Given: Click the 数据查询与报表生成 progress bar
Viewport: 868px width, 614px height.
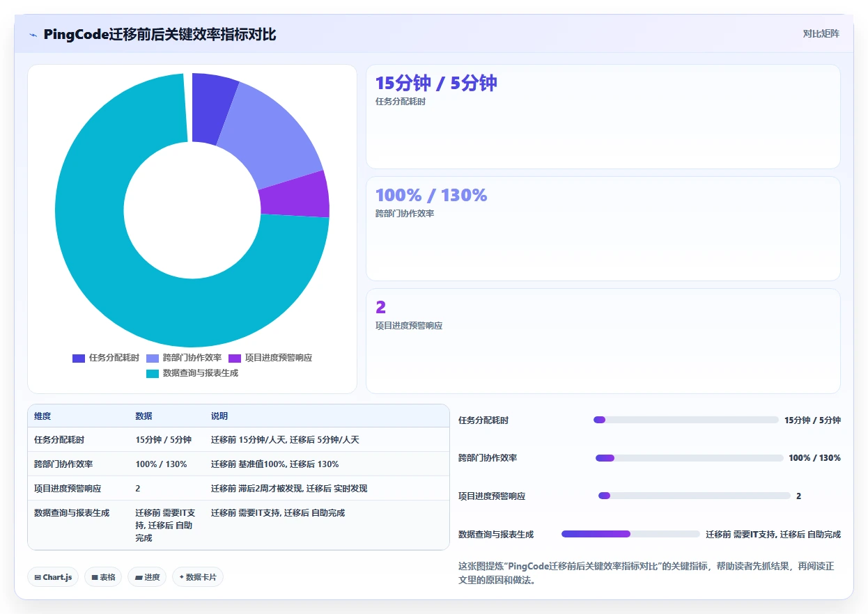Looking at the screenshot, I should pos(630,534).
